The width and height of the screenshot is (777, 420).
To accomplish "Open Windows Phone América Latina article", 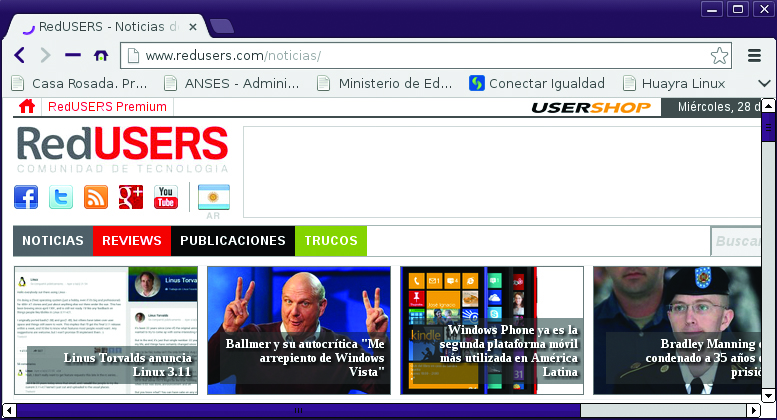I will (x=492, y=330).
